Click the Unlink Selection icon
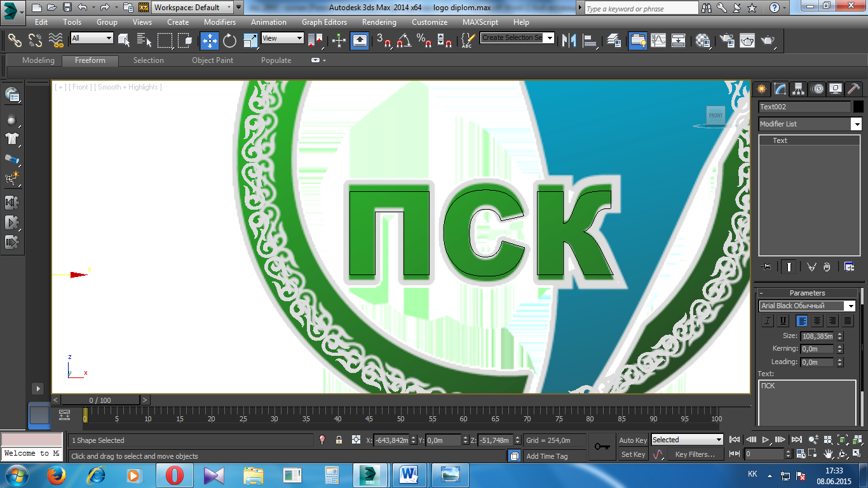Viewport: 868px width, 488px height. coord(36,41)
